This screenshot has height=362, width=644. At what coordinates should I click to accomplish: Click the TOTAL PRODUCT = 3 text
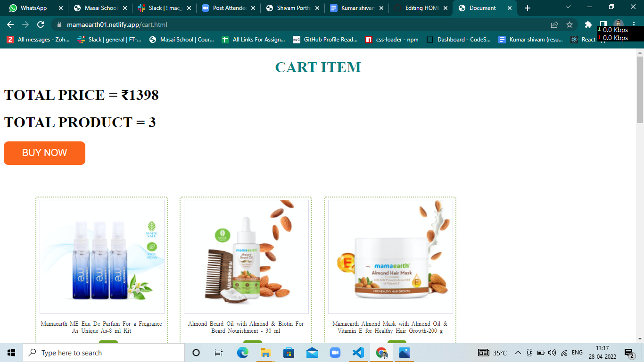coord(80,123)
